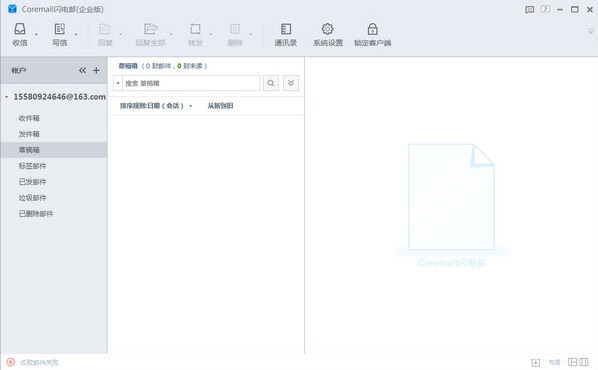This screenshot has height=370, width=598.
Task: Click the greyed 回复全部 reply-all icon
Action: pos(151,29)
